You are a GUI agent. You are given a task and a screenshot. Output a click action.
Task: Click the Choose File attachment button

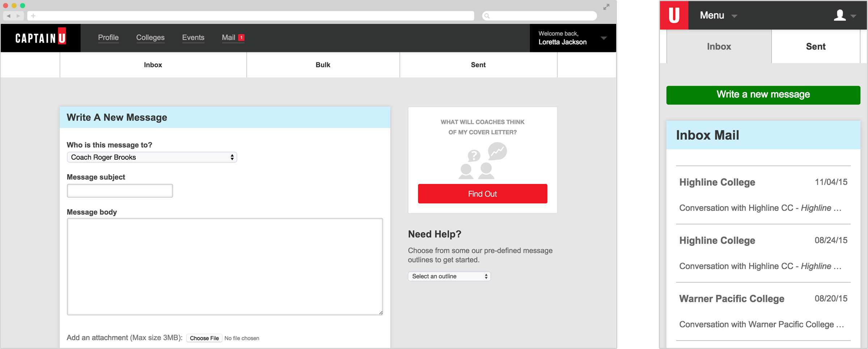tap(204, 338)
